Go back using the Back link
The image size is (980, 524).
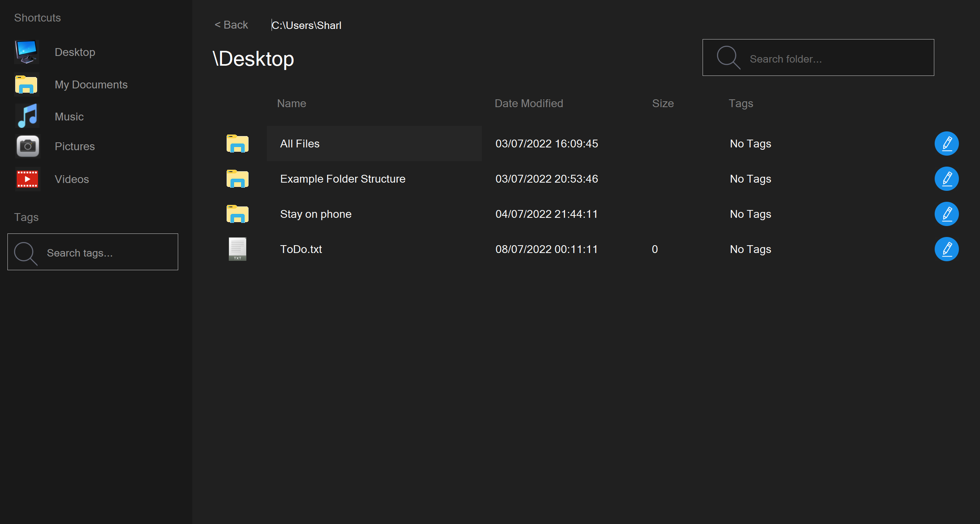coord(231,25)
